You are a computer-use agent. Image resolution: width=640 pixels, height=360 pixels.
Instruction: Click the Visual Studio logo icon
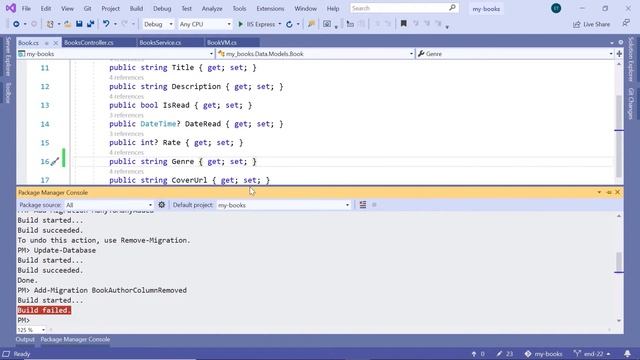click(x=11, y=8)
